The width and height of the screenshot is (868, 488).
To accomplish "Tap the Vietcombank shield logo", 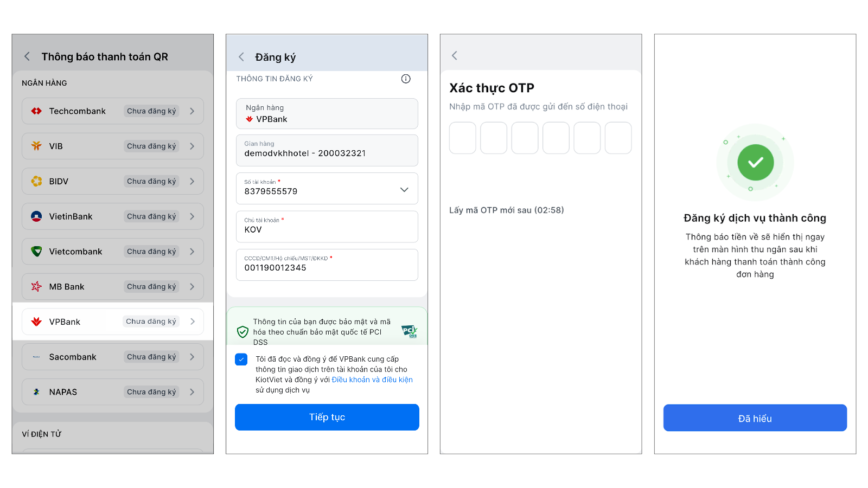I will (x=36, y=252).
